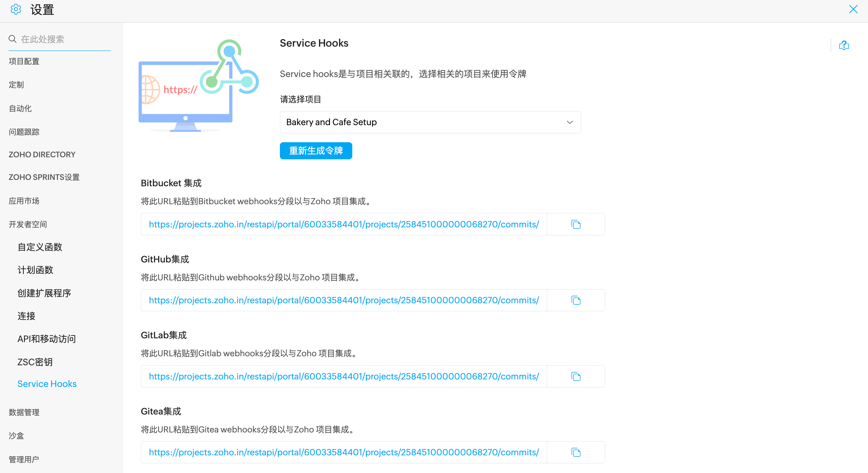Screen dimensions: 868x473
Task: Go to API和移动访问 settings
Action: [x=46, y=339]
